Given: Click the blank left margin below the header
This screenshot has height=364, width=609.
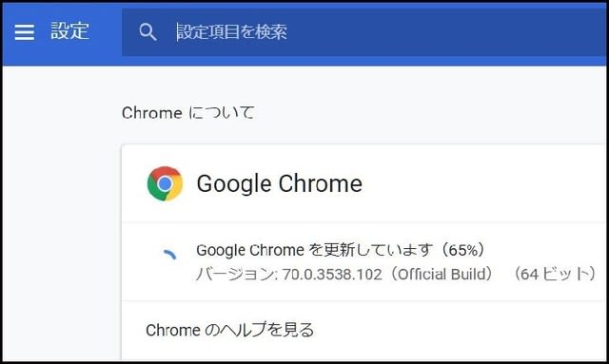Looking at the screenshot, I should pyautogui.click(x=60, y=214).
